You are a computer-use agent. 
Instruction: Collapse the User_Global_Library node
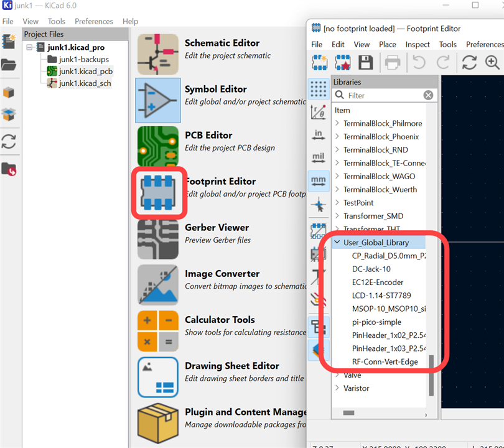point(337,242)
